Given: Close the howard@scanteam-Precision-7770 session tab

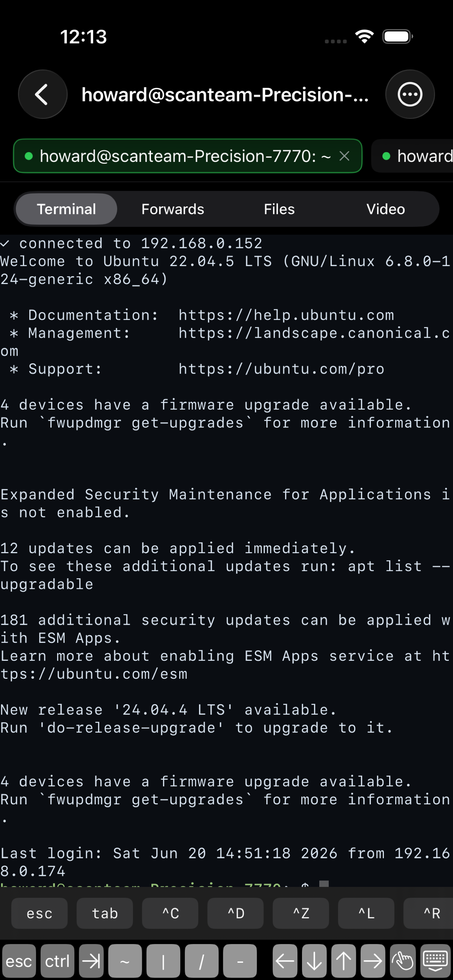Looking at the screenshot, I should pyautogui.click(x=344, y=156).
